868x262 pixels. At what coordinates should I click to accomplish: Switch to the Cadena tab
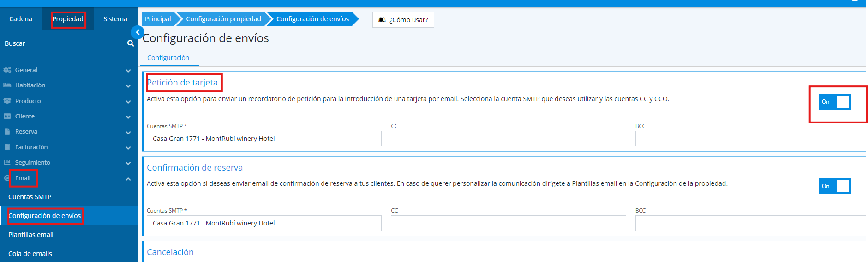point(21,19)
